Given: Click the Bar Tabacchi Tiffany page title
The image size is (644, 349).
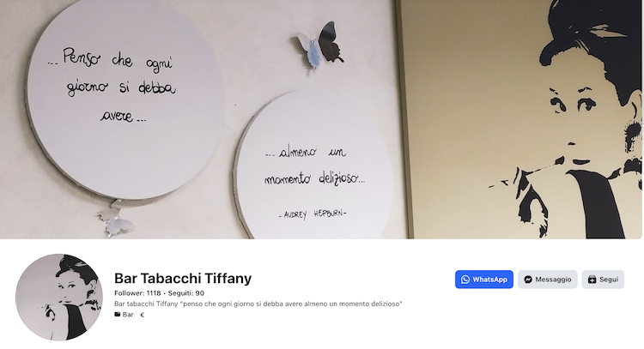Looking at the screenshot, I should click(183, 279).
